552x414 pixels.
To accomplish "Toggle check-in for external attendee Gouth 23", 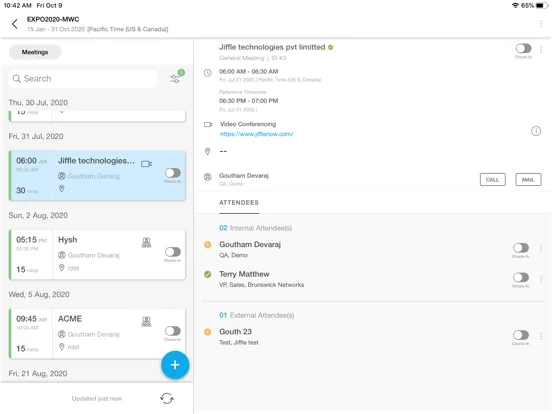I will pyautogui.click(x=521, y=335).
